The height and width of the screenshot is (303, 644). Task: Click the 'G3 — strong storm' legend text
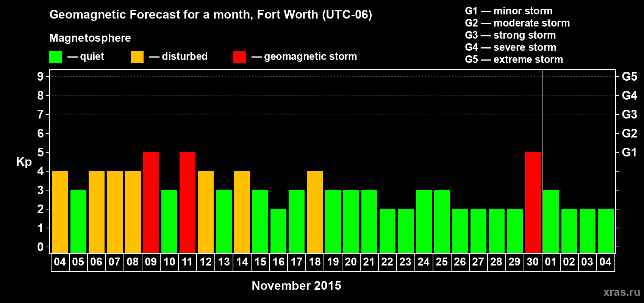(510, 35)
